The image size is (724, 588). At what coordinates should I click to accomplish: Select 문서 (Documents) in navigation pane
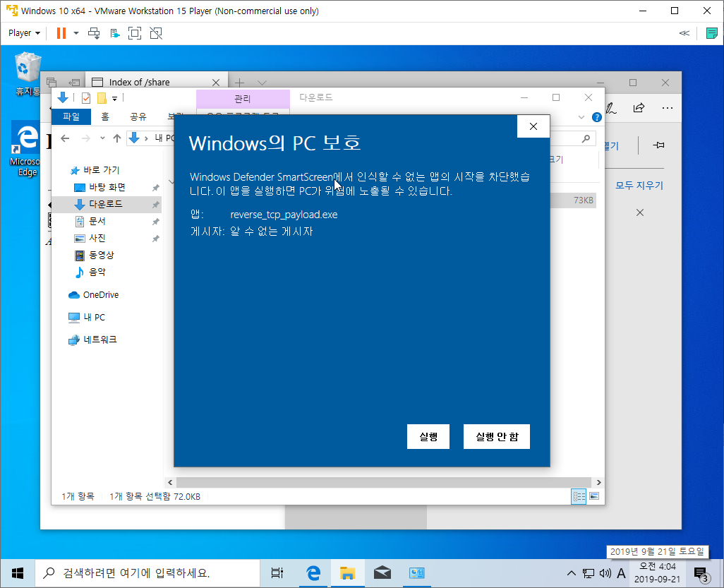pyautogui.click(x=97, y=221)
